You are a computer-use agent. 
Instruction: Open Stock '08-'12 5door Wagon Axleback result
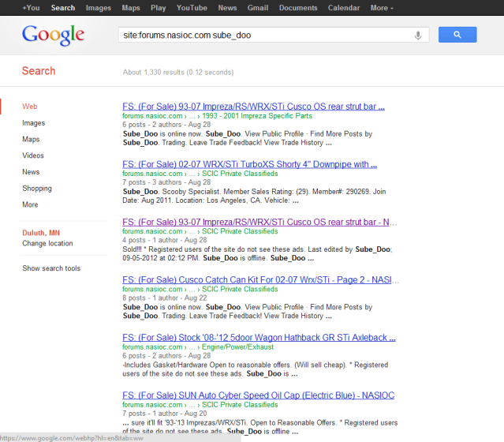[259, 338]
